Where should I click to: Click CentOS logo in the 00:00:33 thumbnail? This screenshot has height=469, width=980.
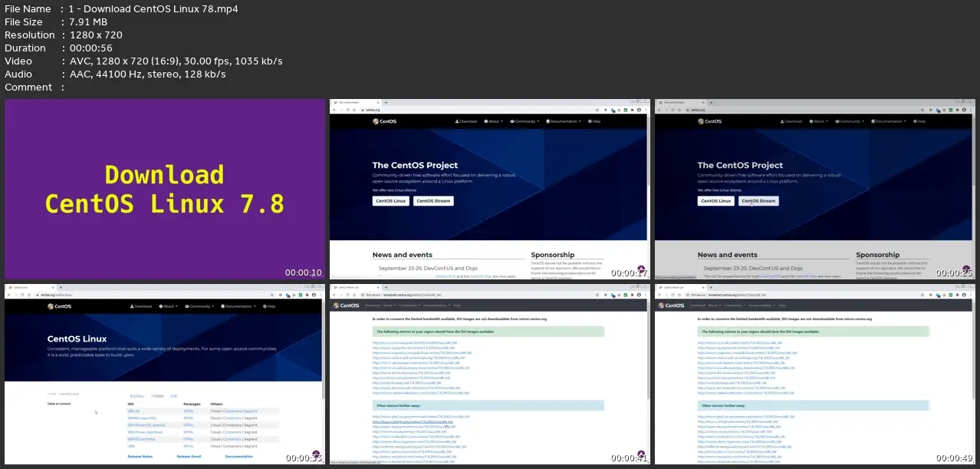[x=59, y=306]
